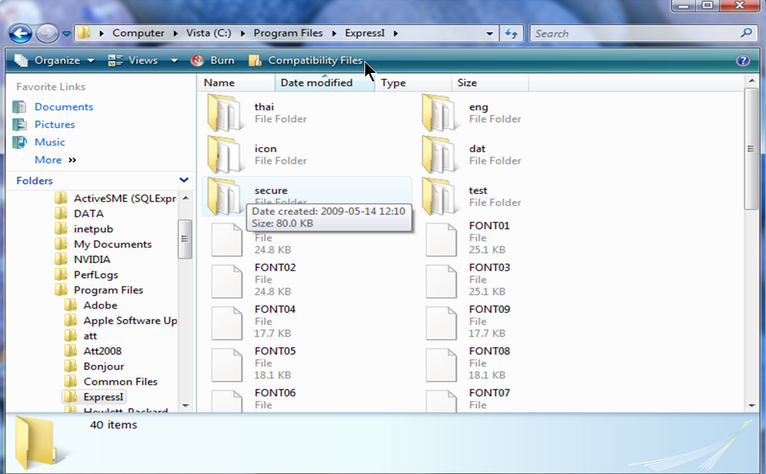Select the FONT01 file icon
The image size is (766, 474).
pos(441,239)
